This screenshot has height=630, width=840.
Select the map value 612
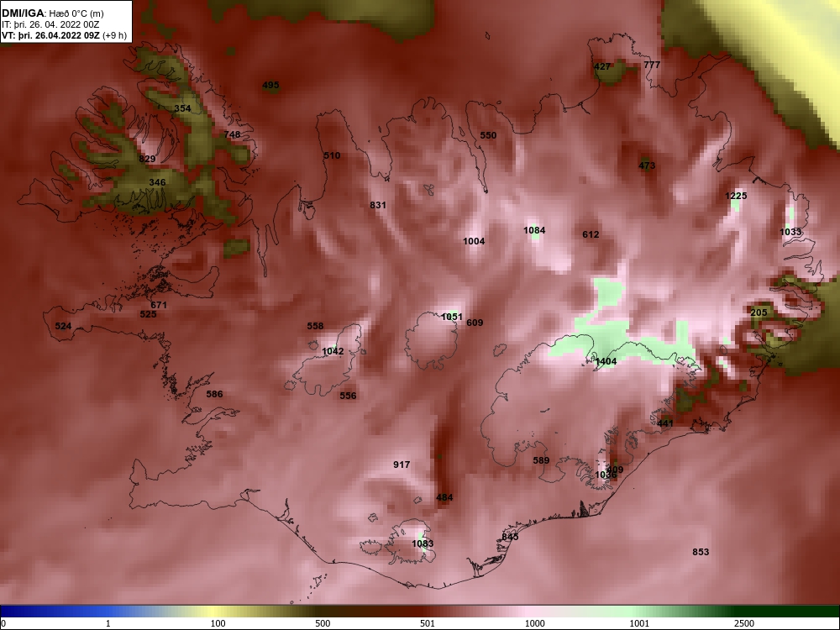(591, 234)
